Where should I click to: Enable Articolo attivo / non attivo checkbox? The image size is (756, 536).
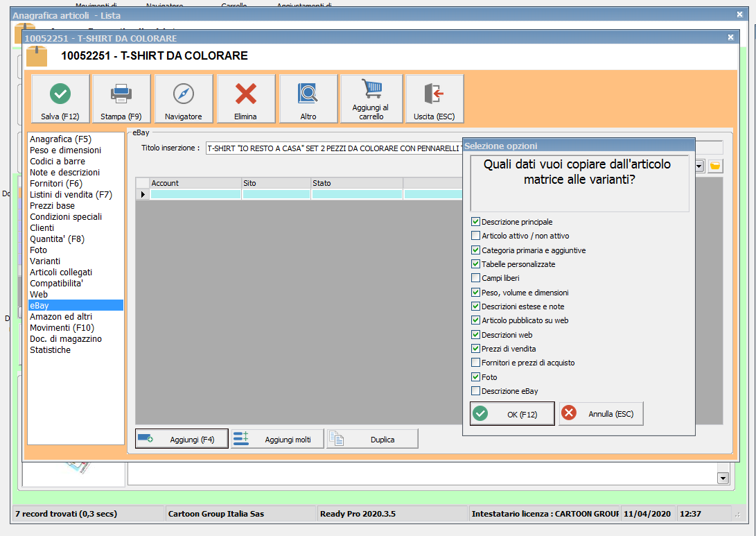pos(475,236)
